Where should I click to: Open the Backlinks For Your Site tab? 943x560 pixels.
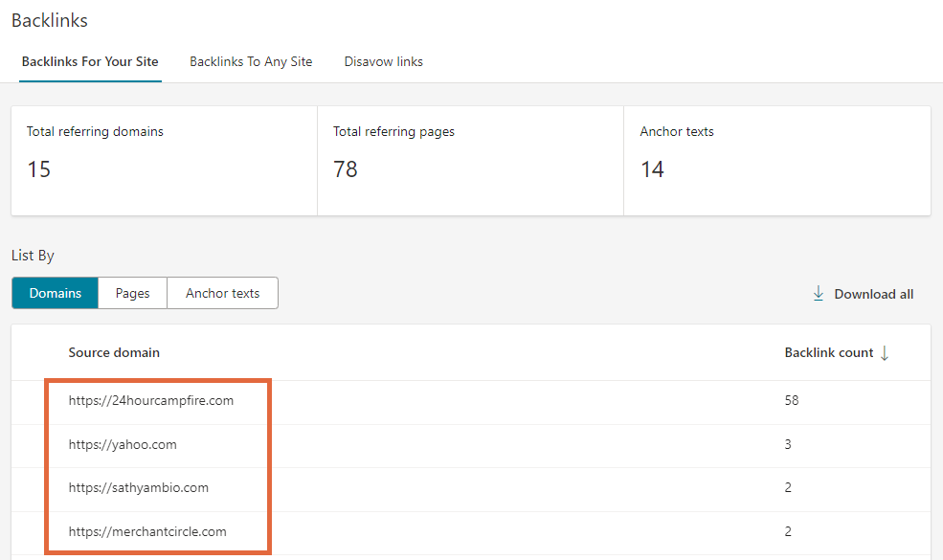pos(90,61)
